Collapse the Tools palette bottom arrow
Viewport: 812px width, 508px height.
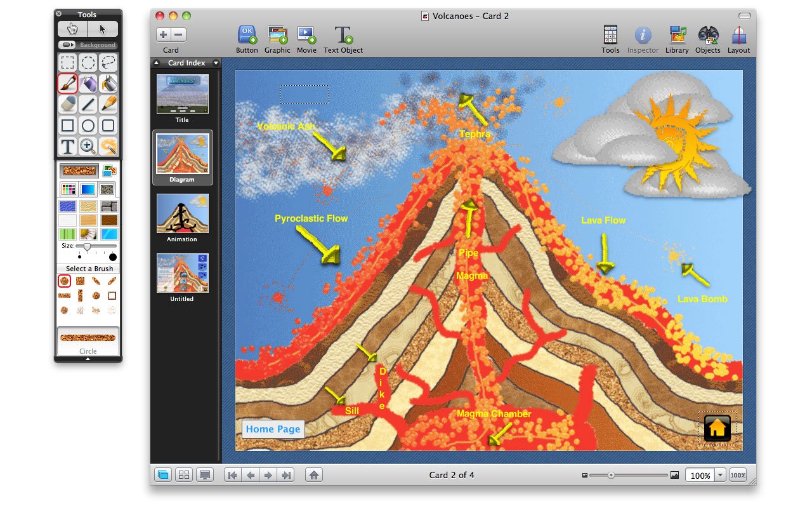coord(88,359)
